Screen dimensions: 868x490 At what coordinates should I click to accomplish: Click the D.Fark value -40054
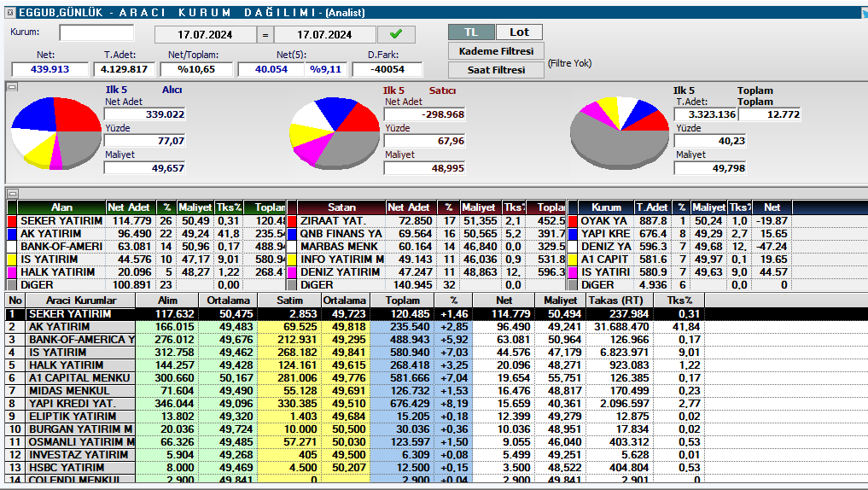click(387, 69)
